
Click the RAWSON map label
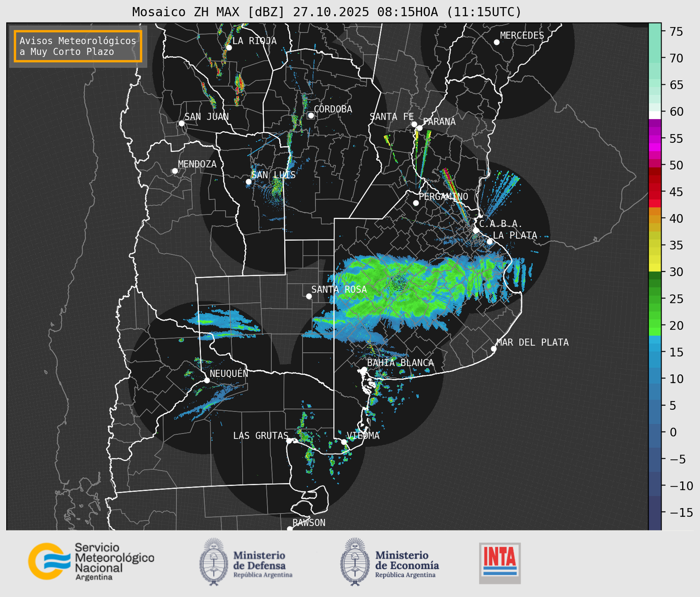click(x=309, y=523)
